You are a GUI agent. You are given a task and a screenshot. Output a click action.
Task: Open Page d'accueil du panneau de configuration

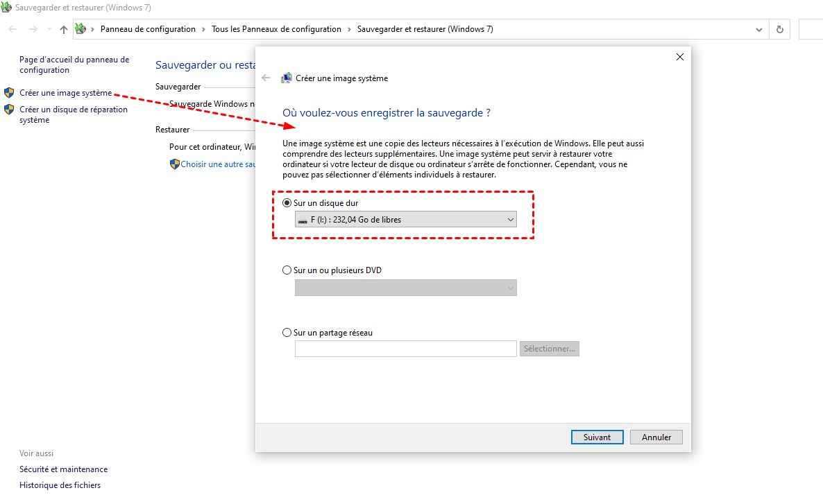[x=74, y=64]
